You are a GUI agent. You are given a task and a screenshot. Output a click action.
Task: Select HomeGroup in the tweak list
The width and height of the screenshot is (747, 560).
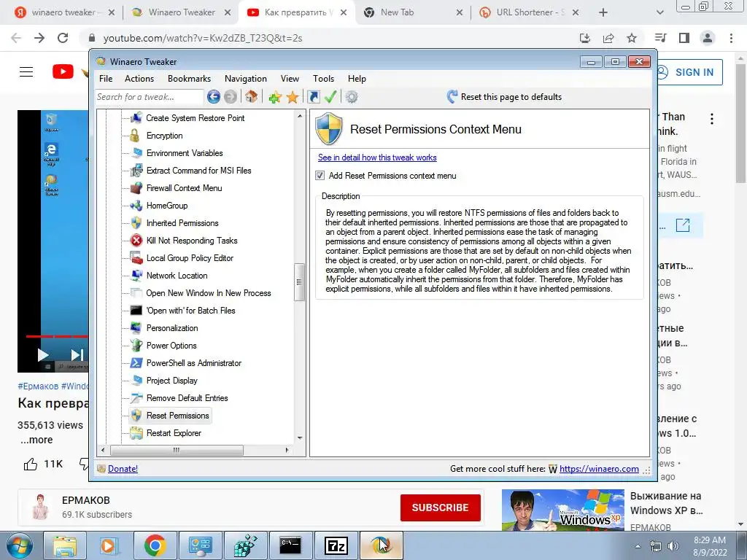point(167,206)
